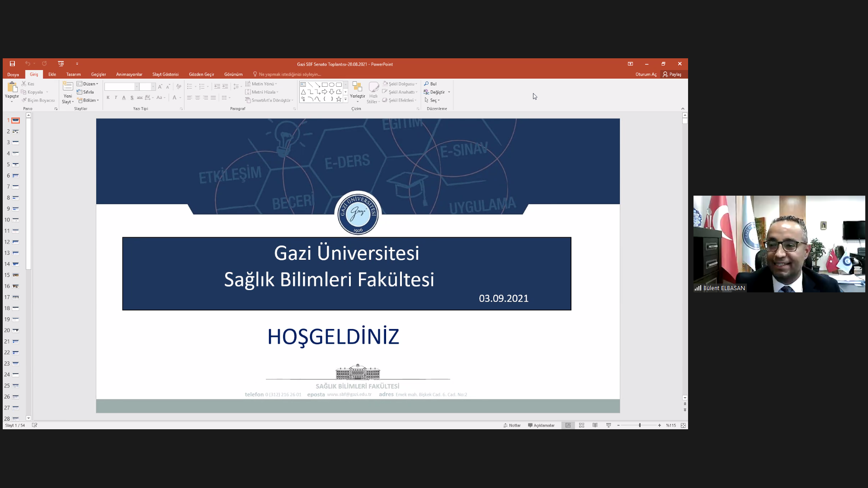The image size is (868, 488).
Task: Open Şekil Dolgusu shape fill dropdown
Action: pos(400,84)
